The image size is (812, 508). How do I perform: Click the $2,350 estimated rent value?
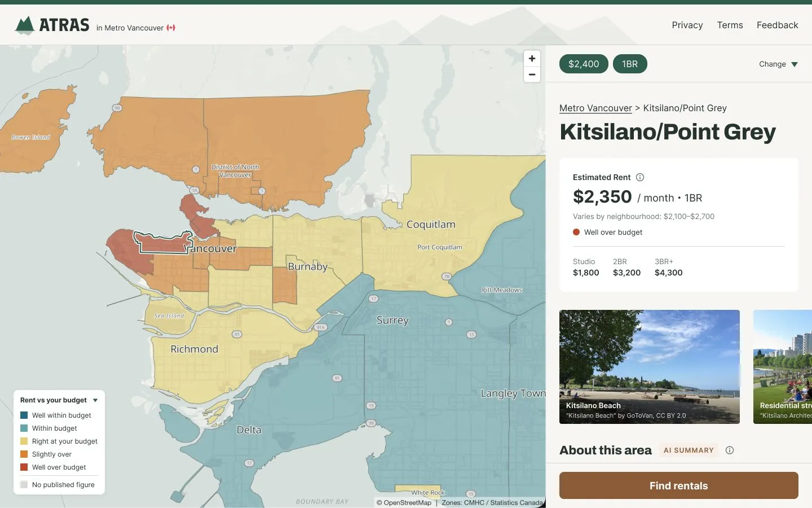[602, 197]
